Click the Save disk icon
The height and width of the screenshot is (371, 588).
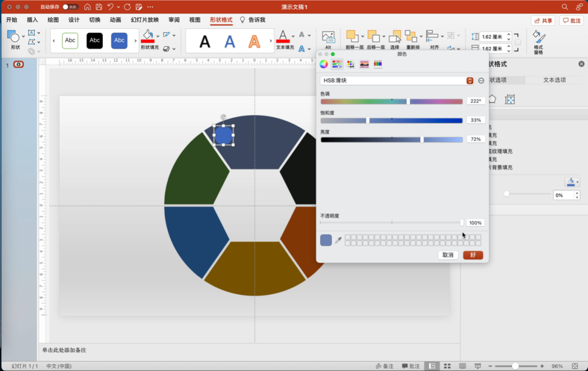tap(99, 7)
